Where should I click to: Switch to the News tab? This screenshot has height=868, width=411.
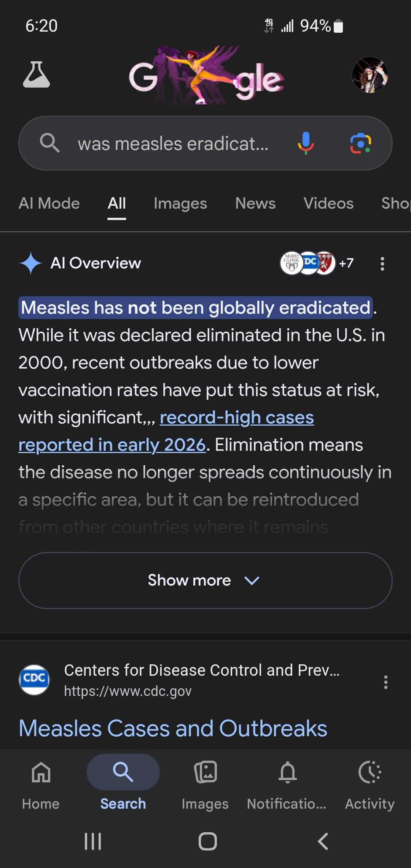coord(255,203)
